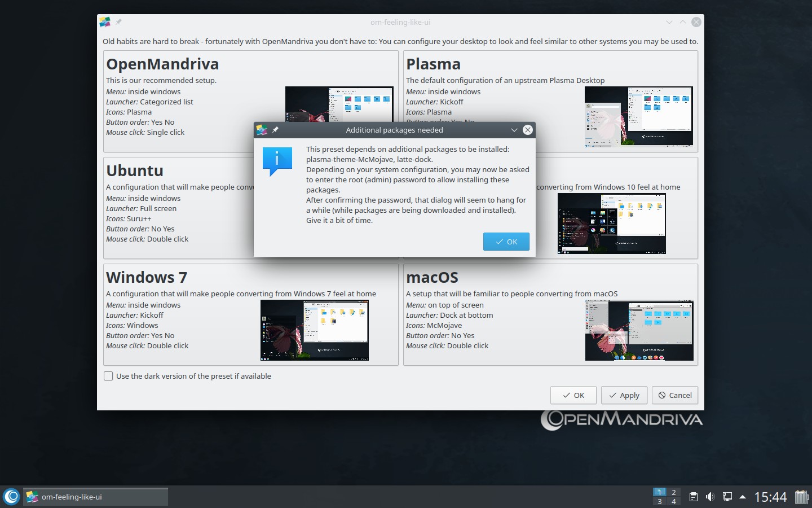
Task: Click 'Launcher: Categorized list' in OpenMandriva preset
Action: click(x=149, y=102)
